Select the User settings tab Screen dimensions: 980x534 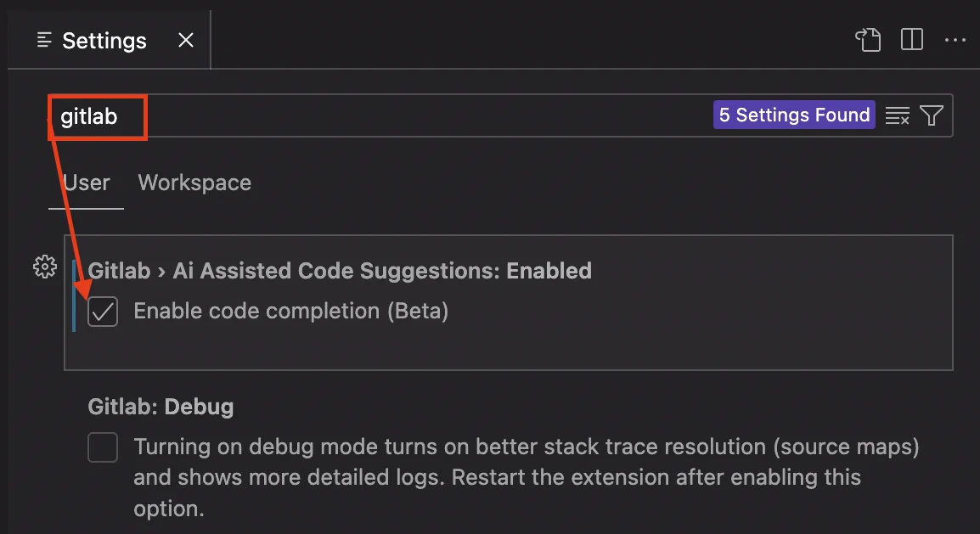click(x=87, y=183)
